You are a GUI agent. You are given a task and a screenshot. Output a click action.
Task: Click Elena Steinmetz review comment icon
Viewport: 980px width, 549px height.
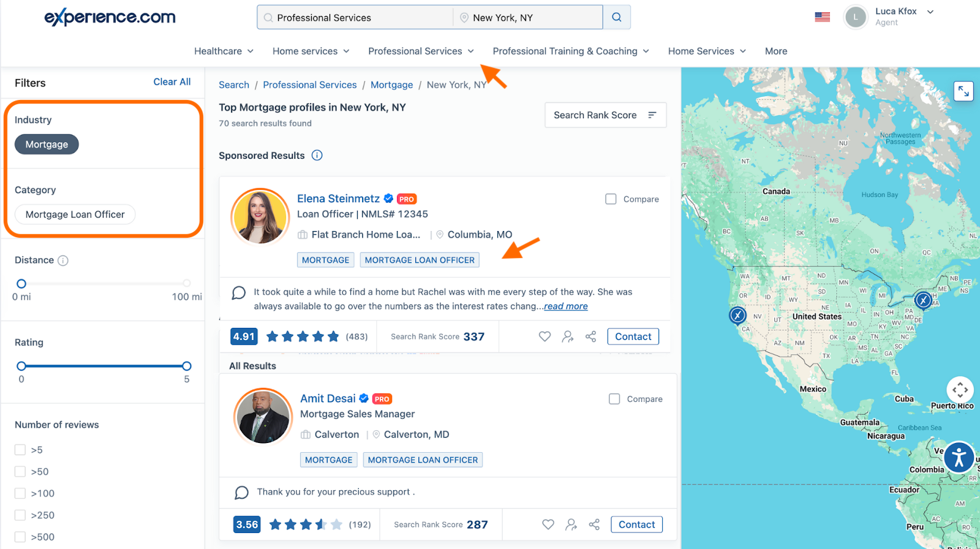pos(239,293)
